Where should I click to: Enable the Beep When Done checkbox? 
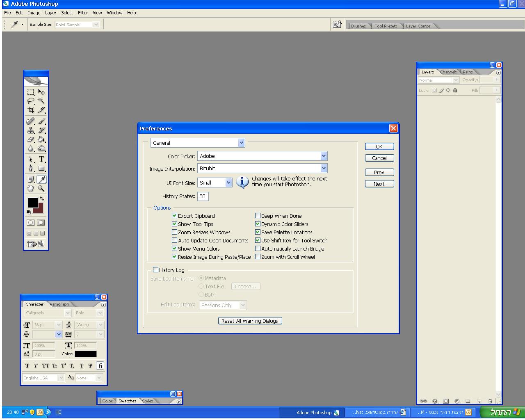pos(258,216)
